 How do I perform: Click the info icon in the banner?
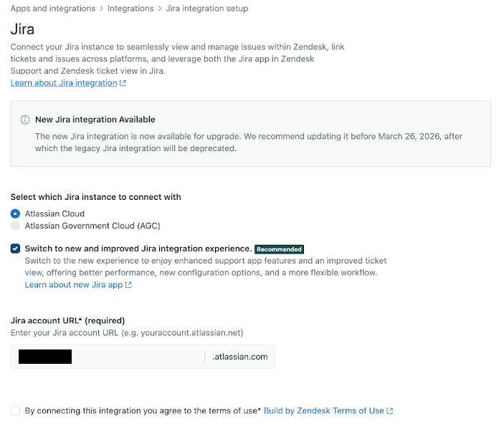coord(25,120)
